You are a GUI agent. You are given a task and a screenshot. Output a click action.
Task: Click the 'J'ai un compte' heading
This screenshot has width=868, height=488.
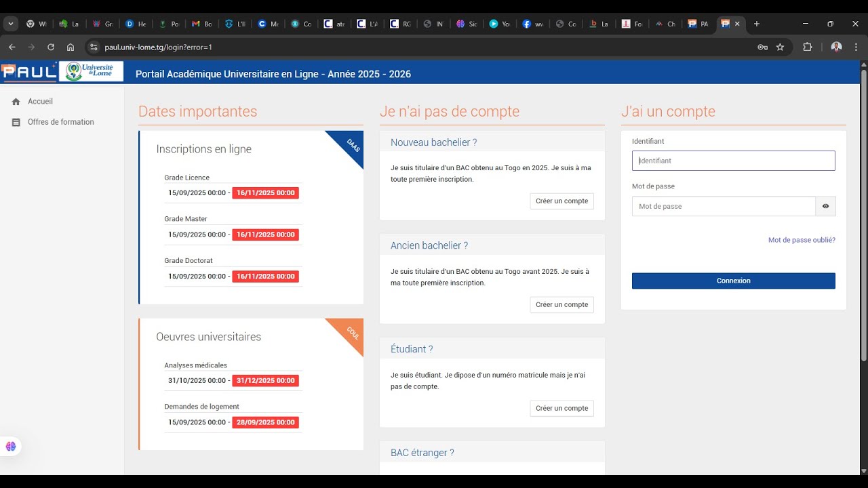click(x=668, y=111)
